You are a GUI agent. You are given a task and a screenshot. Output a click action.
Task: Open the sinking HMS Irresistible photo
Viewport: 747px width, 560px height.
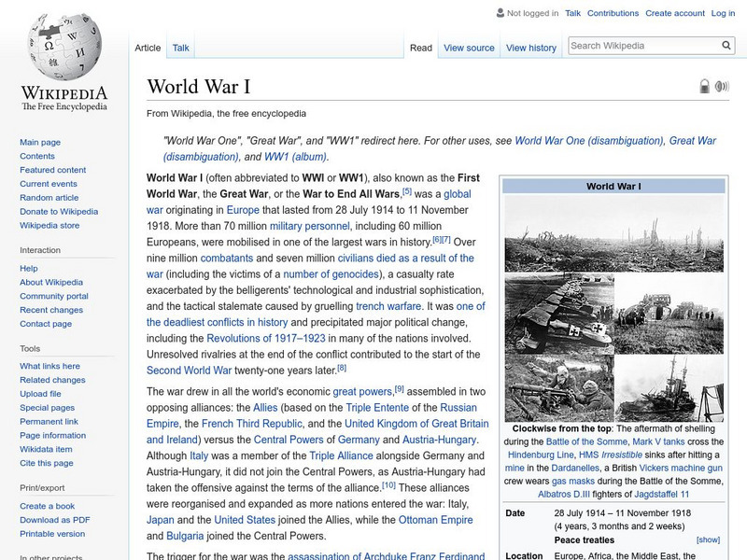tap(669, 388)
